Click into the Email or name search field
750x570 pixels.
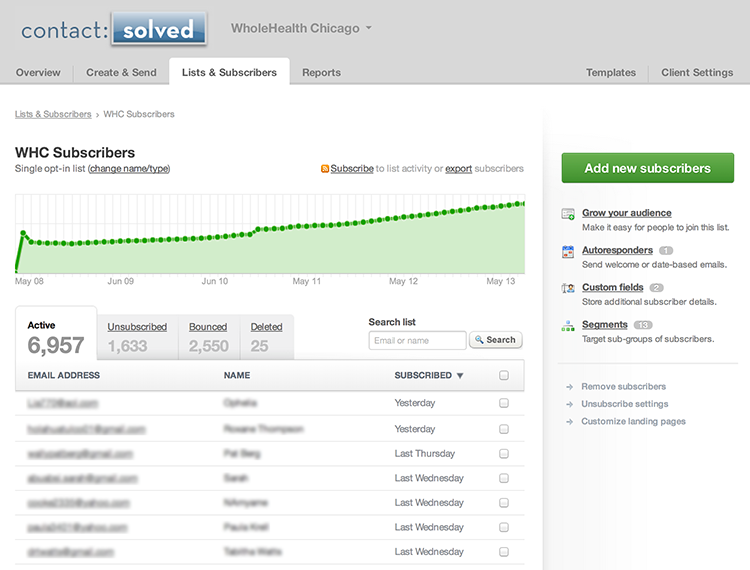[x=417, y=340]
